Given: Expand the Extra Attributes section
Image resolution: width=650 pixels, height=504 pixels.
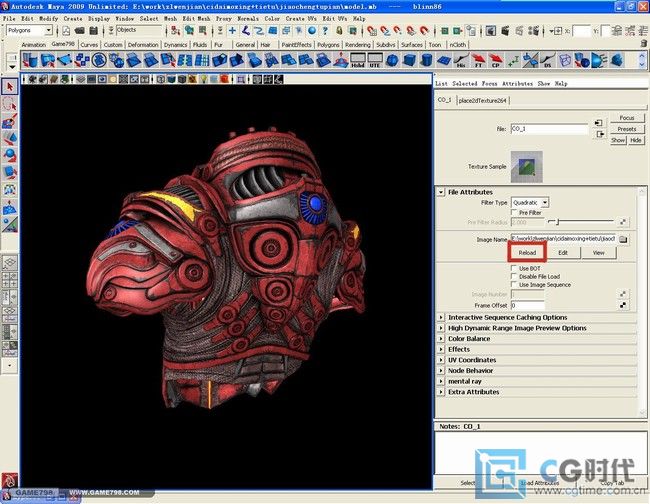Looking at the screenshot, I should tap(441, 392).
